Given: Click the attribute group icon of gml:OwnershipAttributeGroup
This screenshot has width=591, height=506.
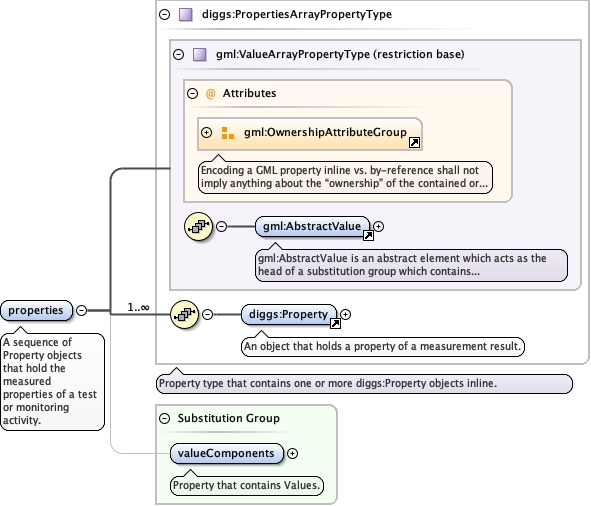Looking at the screenshot, I should [x=227, y=133].
